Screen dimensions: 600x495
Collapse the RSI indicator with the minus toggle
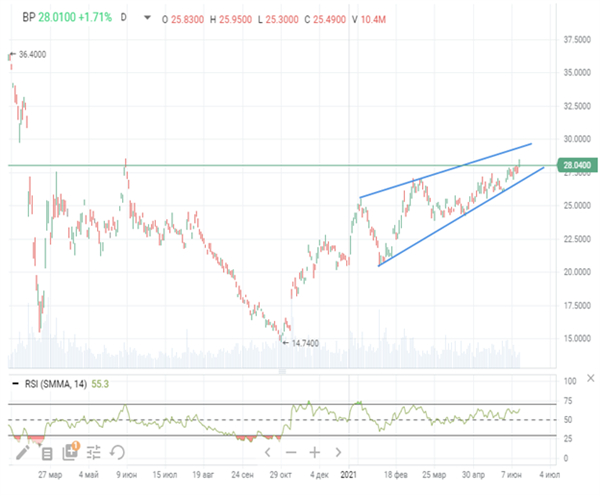coord(16,383)
